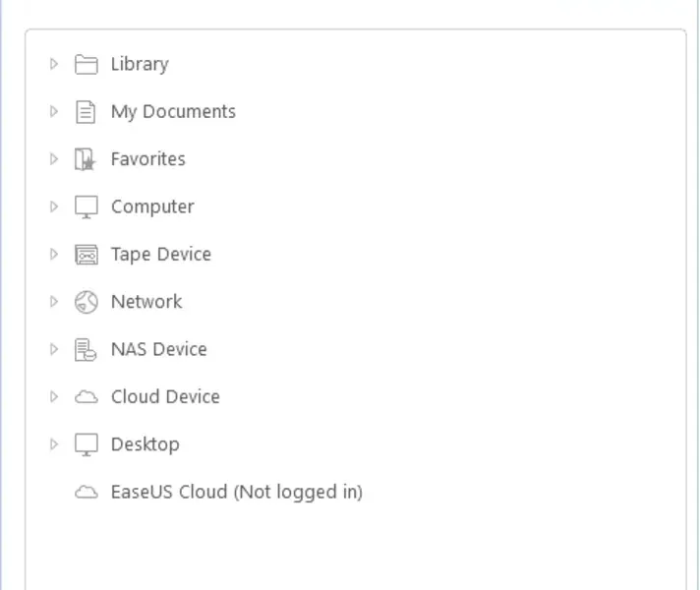Click the Network globe icon
700x590 pixels.
(x=87, y=302)
